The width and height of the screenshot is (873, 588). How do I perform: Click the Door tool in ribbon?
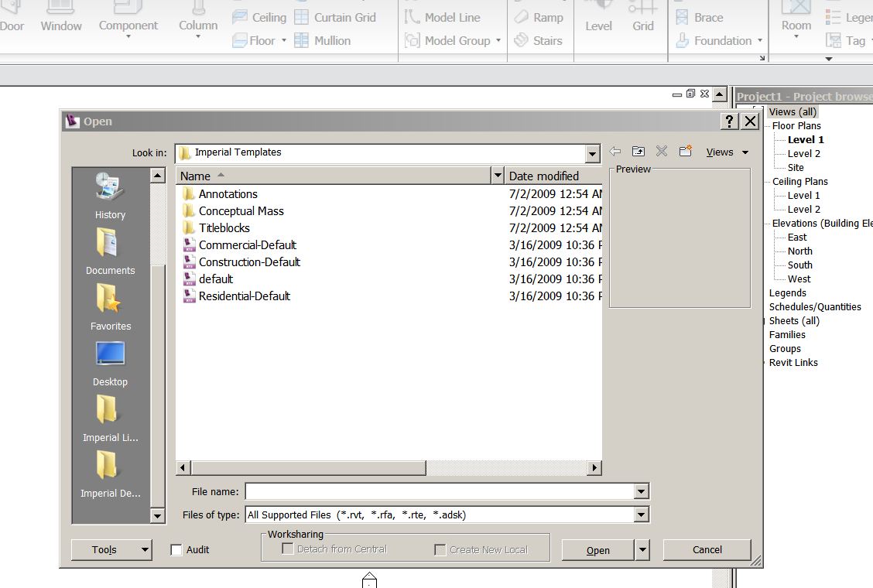pyautogui.click(x=12, y=17)
